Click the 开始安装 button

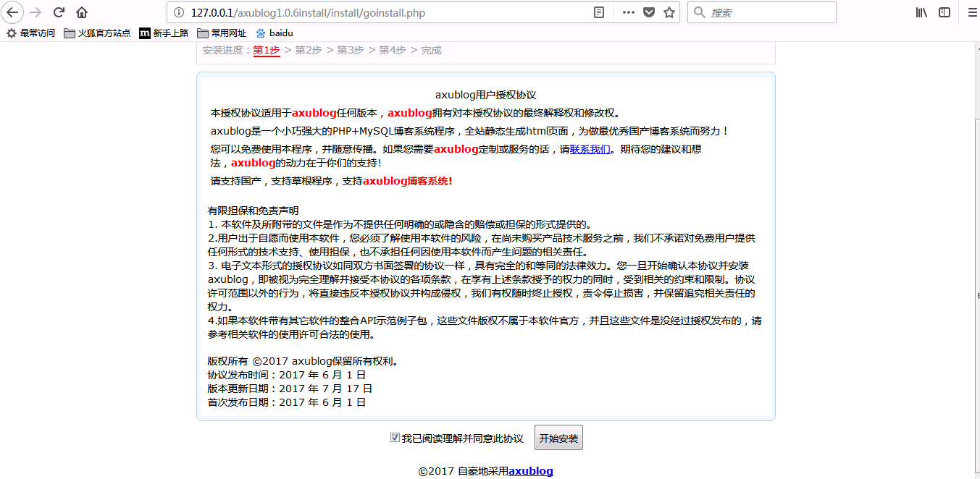[x=558, y=438]
